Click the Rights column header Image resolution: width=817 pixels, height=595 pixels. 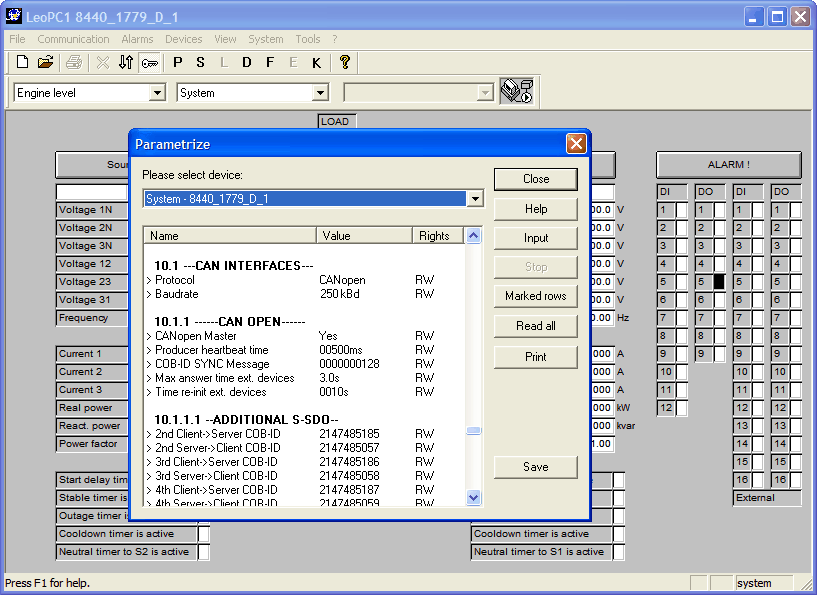(438, 235)
